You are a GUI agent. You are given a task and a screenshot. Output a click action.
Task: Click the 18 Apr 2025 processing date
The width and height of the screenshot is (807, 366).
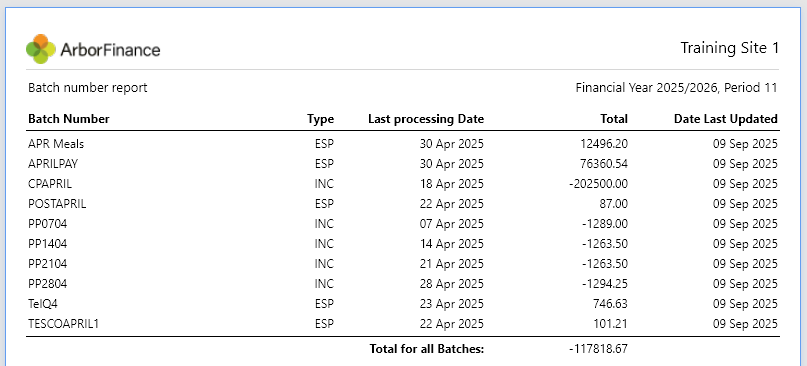coord(452,184)
